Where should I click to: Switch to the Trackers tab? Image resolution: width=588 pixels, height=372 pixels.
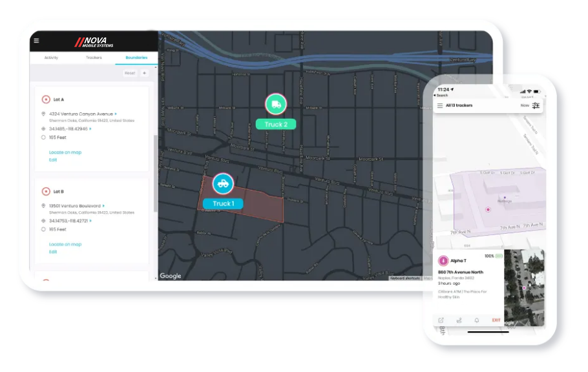(94, 57)
